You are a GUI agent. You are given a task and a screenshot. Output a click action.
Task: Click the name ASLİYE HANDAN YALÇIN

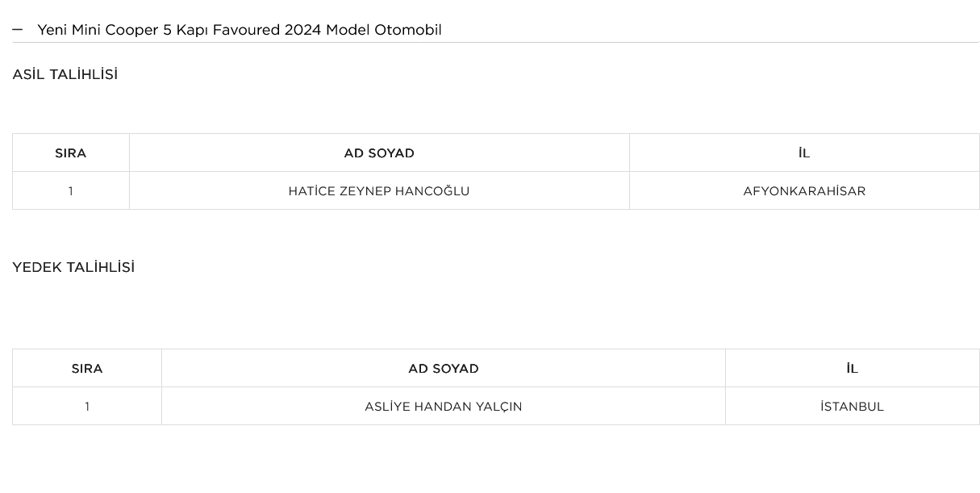pyautogui.click(x=444, y=407)
